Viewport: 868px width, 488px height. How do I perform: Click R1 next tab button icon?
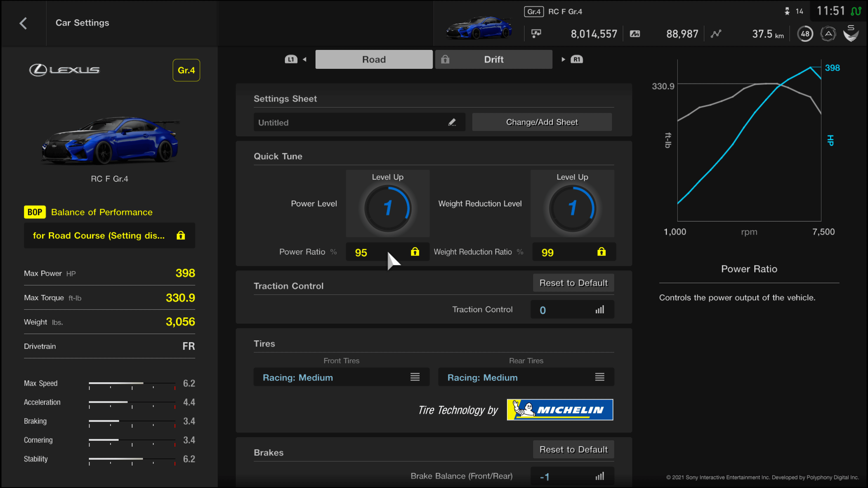coord(577,59)
